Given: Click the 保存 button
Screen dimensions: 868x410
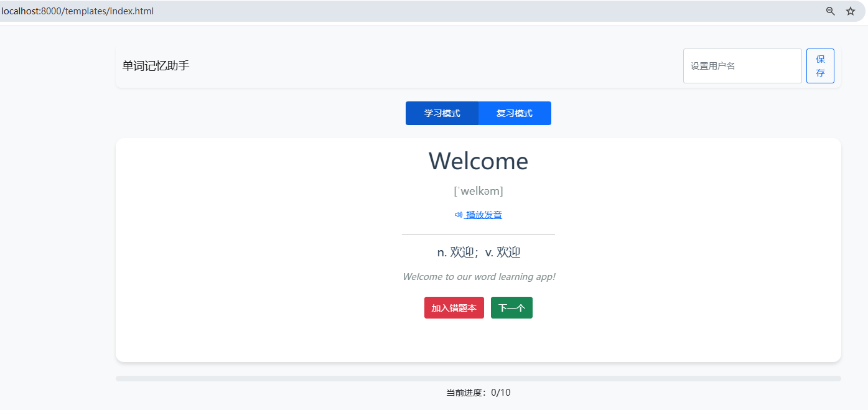Looking at the screenshot, I should [820, 66].
